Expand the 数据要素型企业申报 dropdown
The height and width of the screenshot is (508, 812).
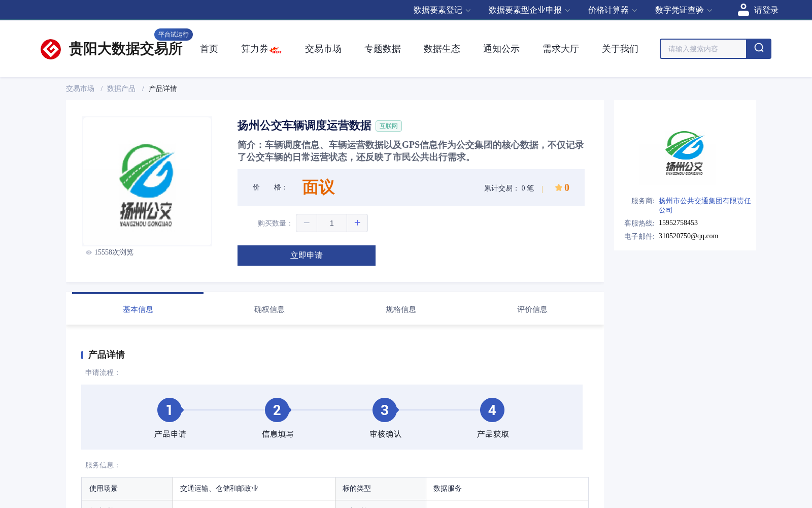529,10
